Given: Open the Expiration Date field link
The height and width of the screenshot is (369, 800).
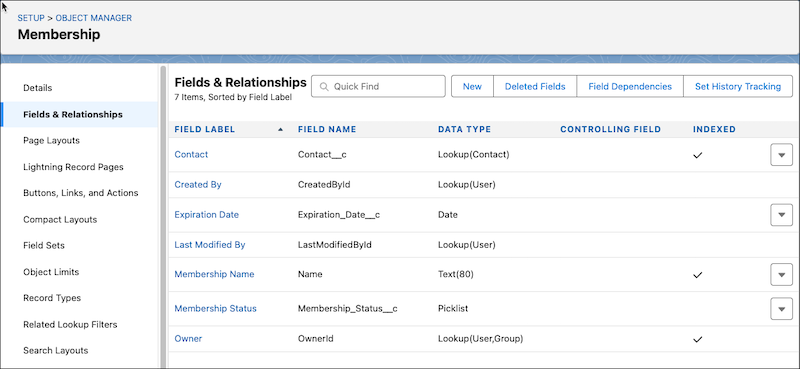Looking at the screenshot, I should click(207, 215).
